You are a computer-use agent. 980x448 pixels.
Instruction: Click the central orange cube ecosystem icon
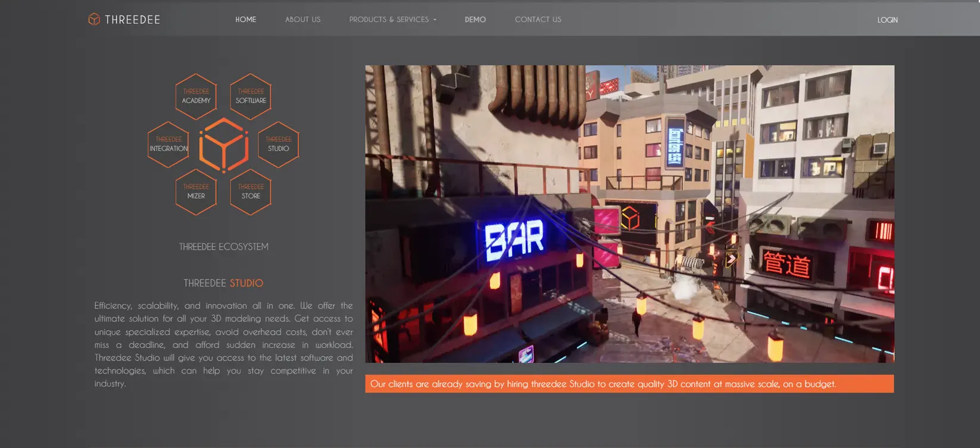coord(224,145)
